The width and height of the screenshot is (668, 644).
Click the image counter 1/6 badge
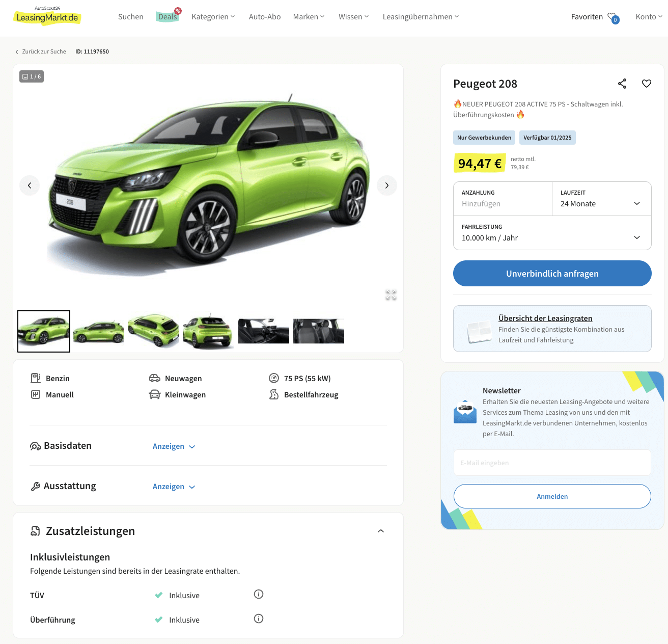[x=32, y=76]
